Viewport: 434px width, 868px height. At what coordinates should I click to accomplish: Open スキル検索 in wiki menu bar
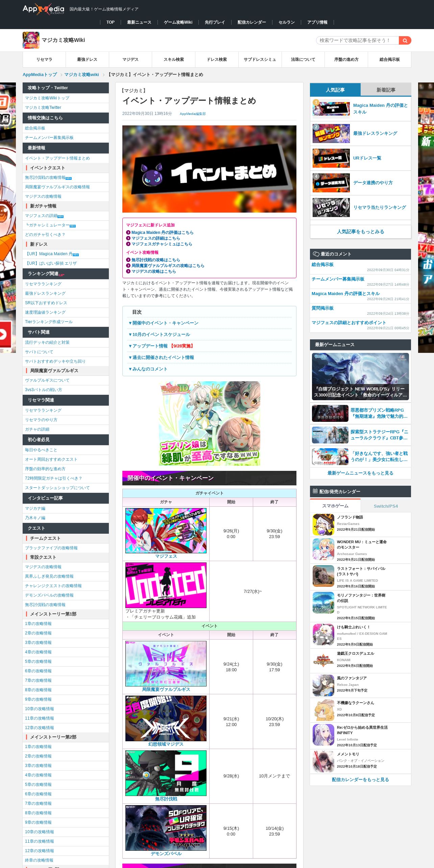174,59
